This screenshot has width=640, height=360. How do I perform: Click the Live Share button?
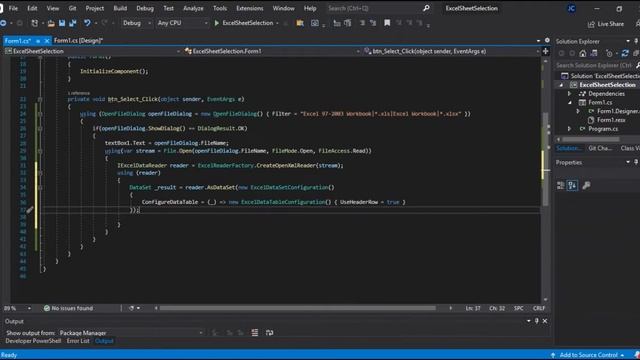(x=606, y=24)
